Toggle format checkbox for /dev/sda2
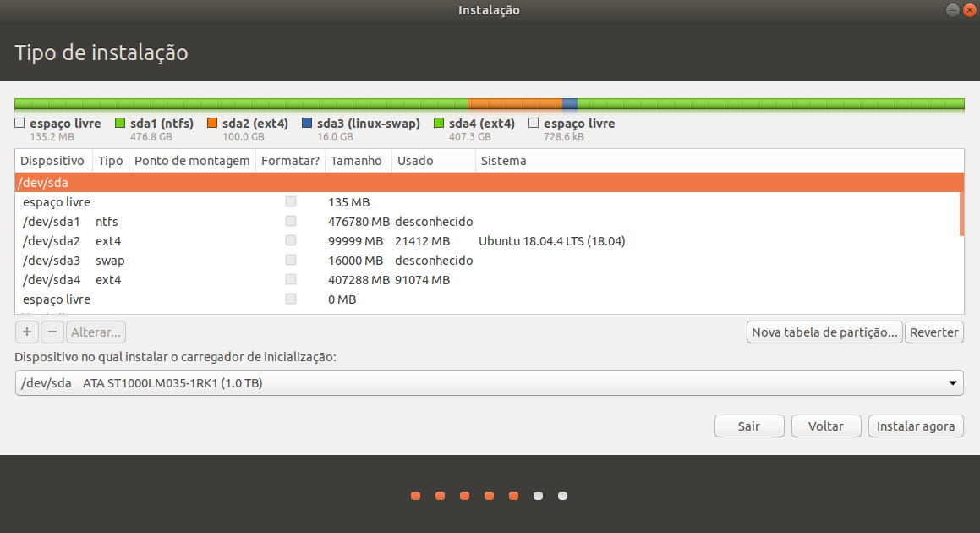This screenshot has height=533, width=980. [291, 241]
